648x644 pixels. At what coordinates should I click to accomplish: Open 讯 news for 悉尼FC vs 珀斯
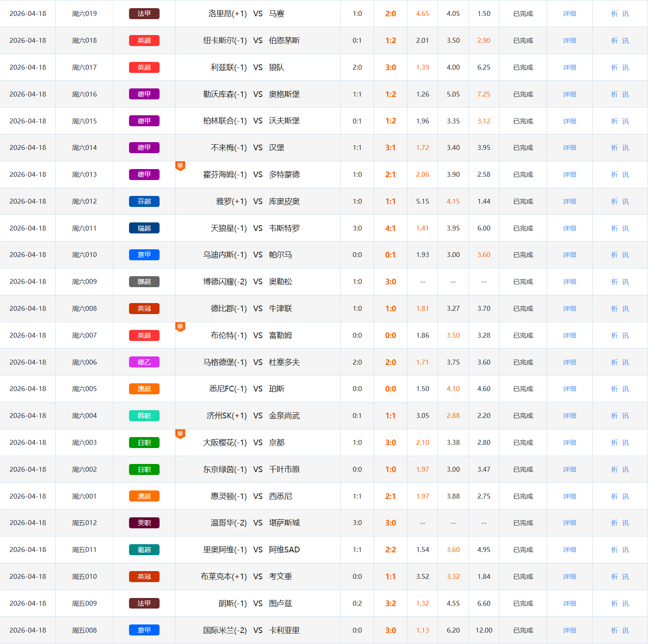click(626, 389)
